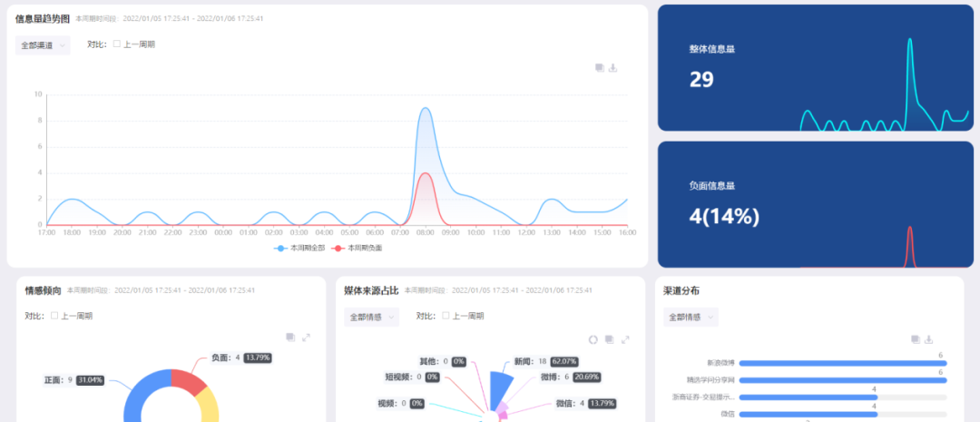Open the 全部渠道 dropdown
Viewport: 980px width, 422px height.
pyautogui.click(x=43, y=45)
